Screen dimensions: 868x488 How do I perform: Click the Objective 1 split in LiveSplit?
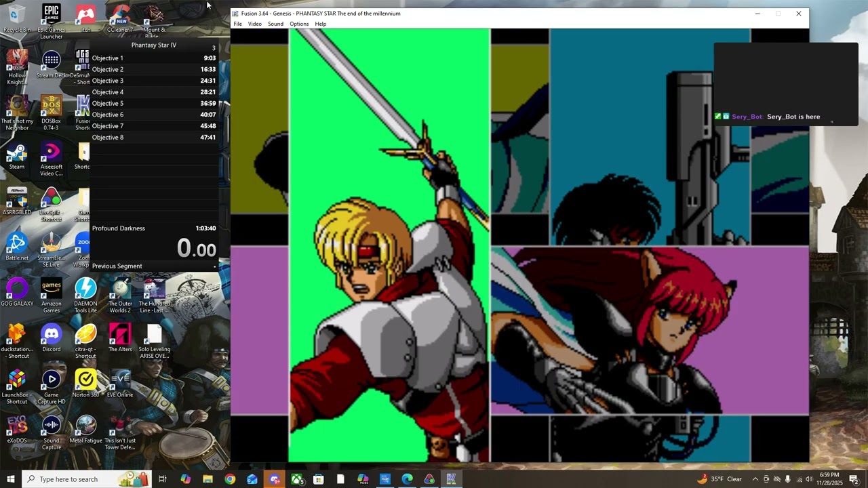(x=154, y=58)
